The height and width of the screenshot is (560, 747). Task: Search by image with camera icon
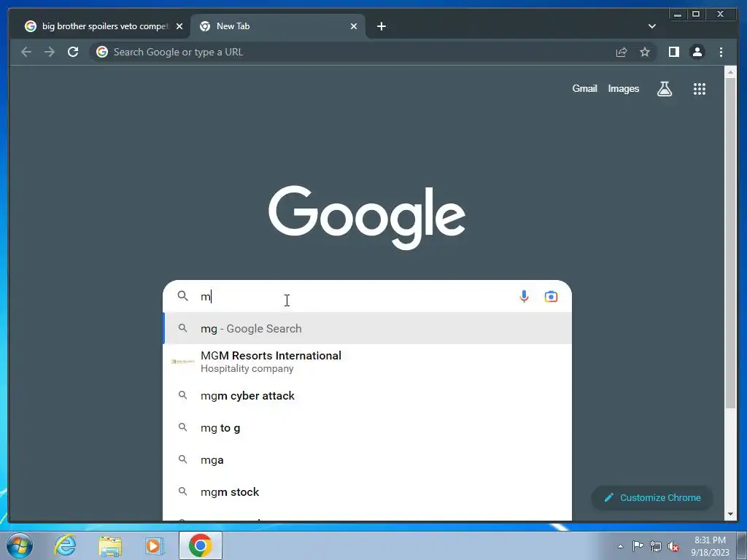click(551, 296)
